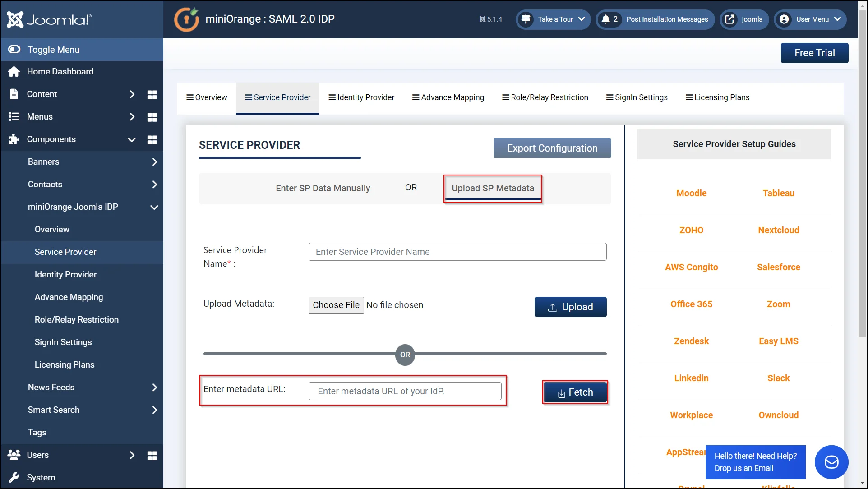Open the Content dashboard grid icon
Image resolution: width=868 pixels, height=489 pixels.
(152, 94)
